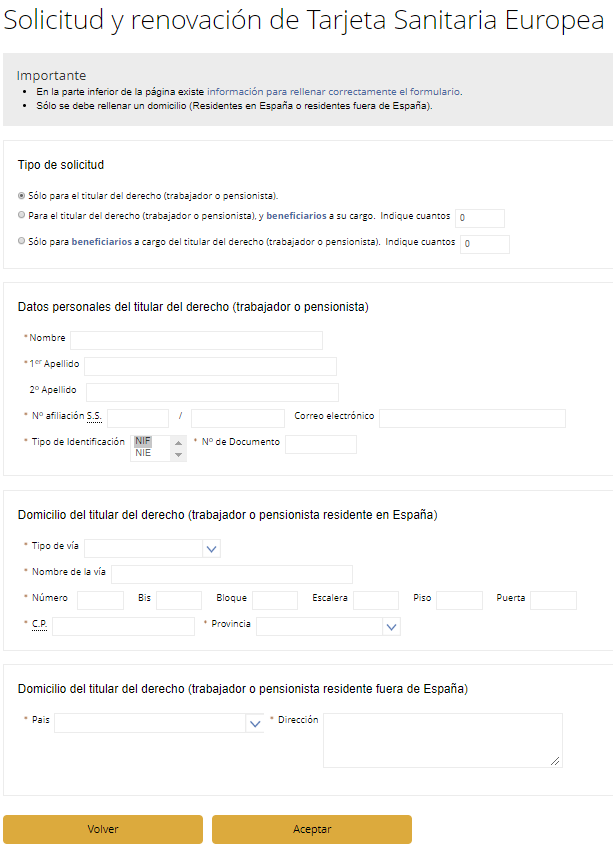Expand the Provincia dropdown list
This screenshot has width=613, height=856.
(328, 626)
